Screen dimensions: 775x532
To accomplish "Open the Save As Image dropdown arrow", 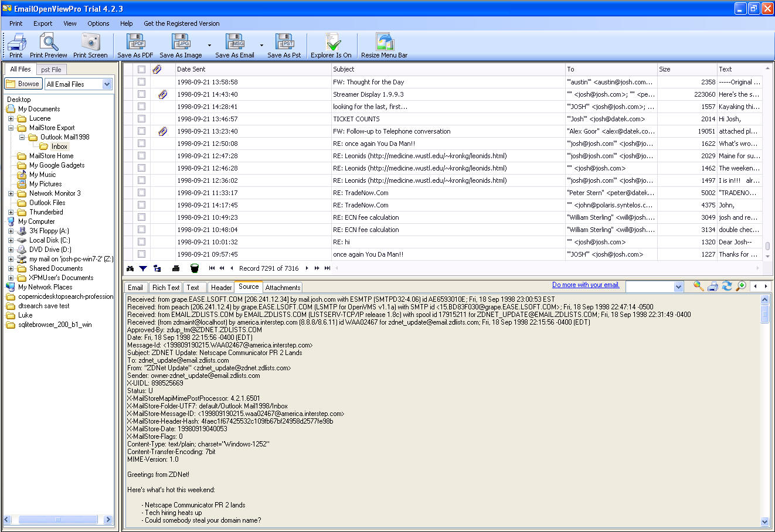I will click(209, 45).
